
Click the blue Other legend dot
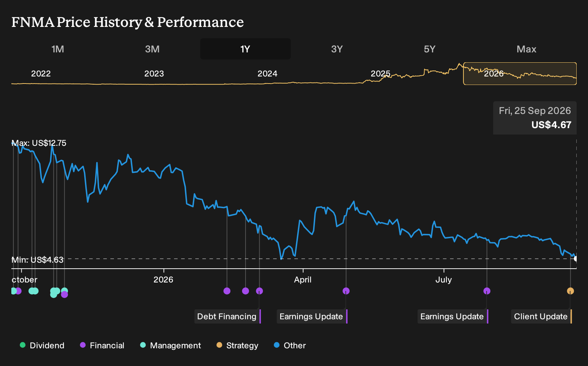277,345
